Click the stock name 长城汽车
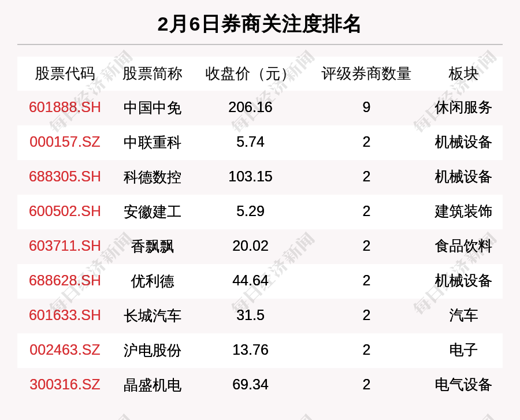 [152, 315]
